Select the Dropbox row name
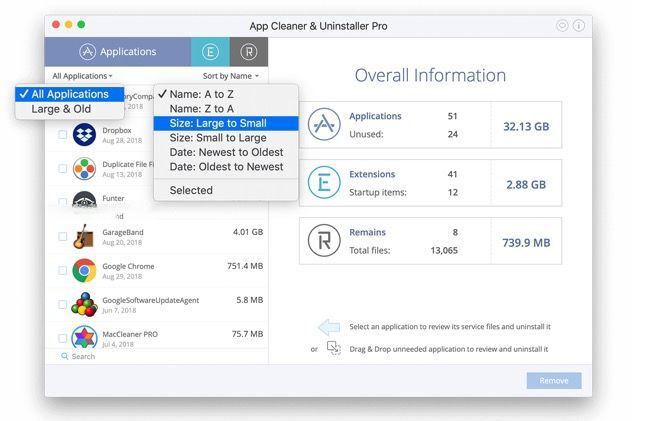The height and width of the screenshot is (421, 645). pyautogui.click(x=117, y=130)
